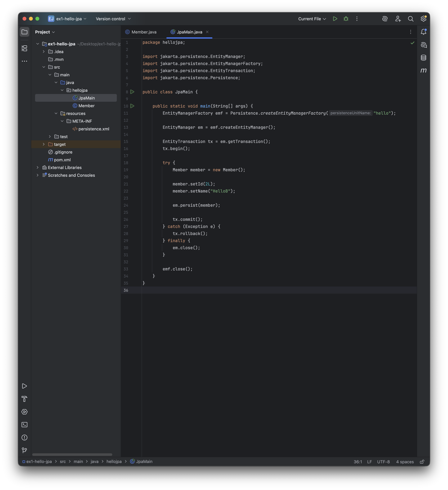Screen dimensions: 448x490
Task: Open the Terminal tool window
Action: tap(24, 425)
